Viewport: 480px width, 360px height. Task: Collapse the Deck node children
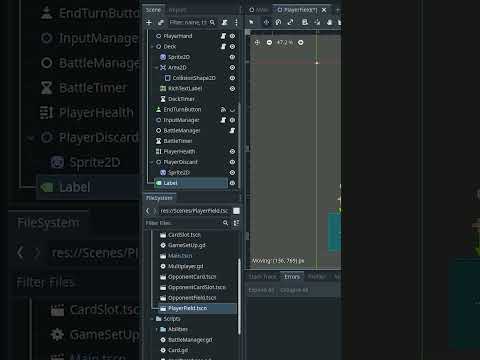(153, 47)
